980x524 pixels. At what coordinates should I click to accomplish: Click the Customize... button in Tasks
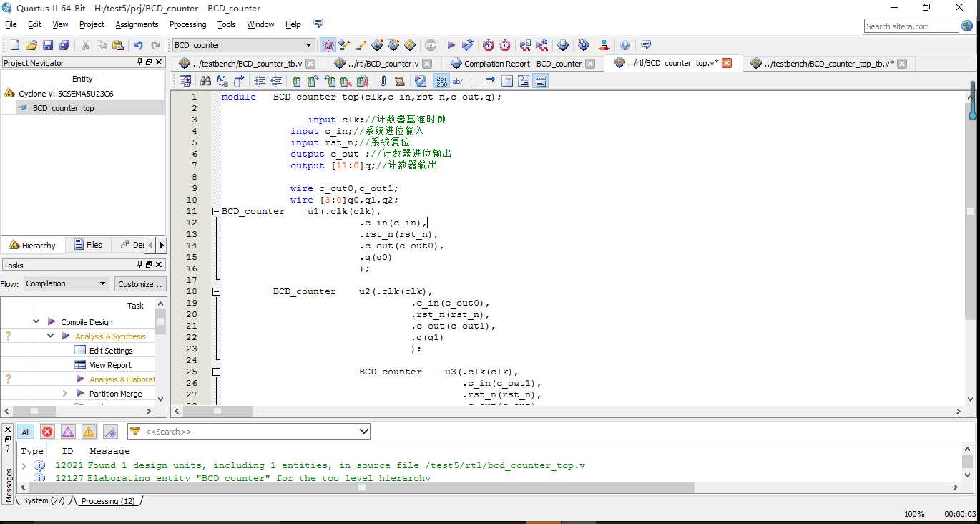(139, 283)
